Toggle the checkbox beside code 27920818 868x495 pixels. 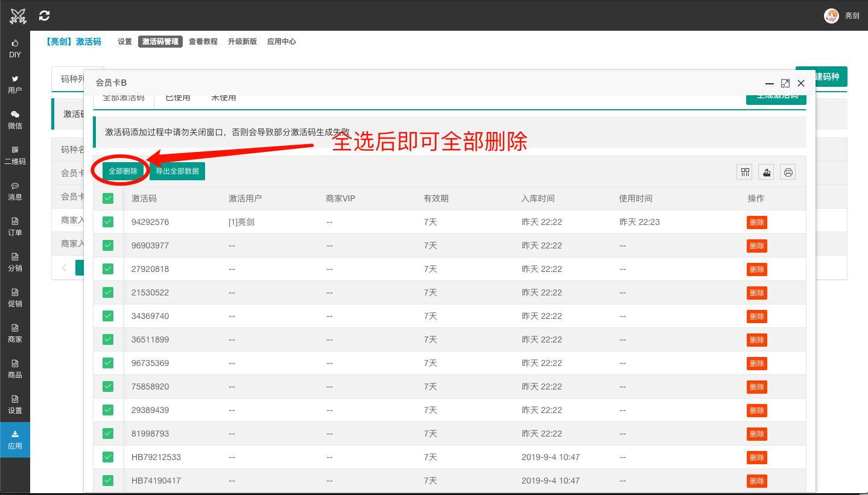pyautogui.click(x=107, y=269)
